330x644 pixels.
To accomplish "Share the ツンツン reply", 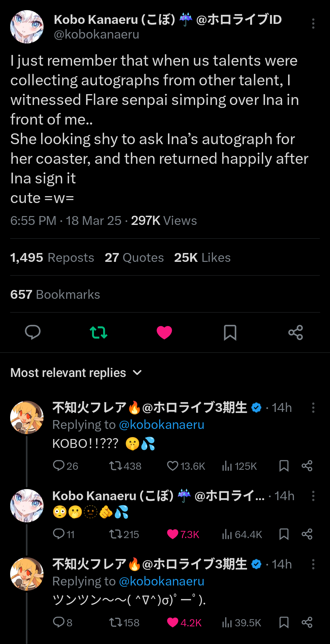I will click(x=307, y=623).
